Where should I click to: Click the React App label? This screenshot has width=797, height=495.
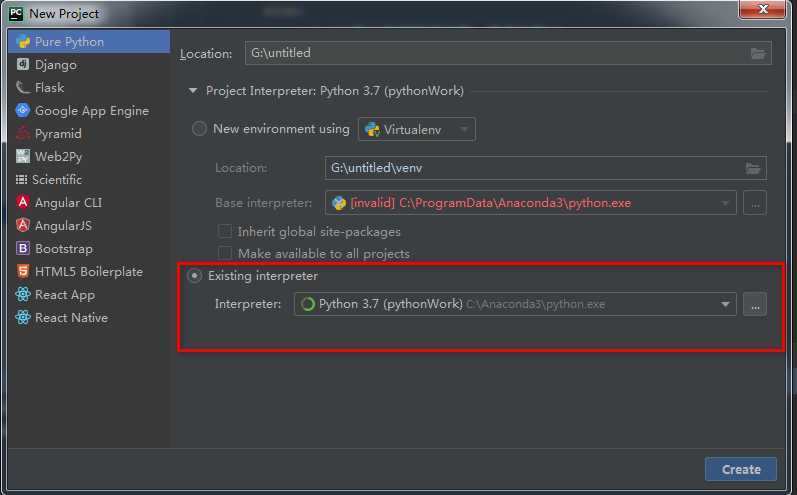point(65,295)
